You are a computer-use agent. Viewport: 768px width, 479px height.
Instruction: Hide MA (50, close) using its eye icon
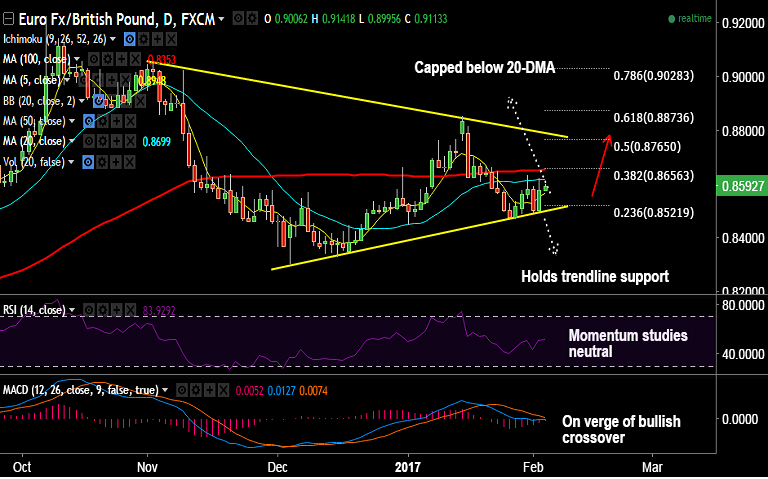click(x=89, y=121)
